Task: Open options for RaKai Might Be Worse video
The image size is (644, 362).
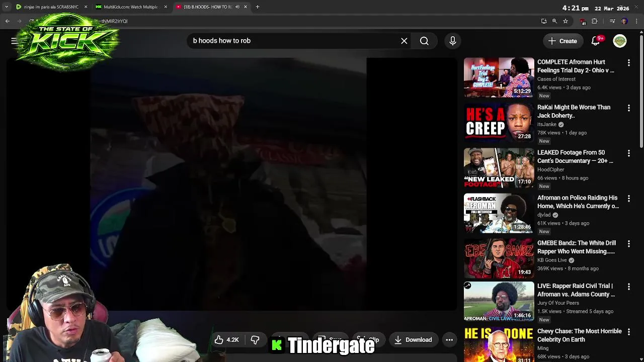Action: 628,108
